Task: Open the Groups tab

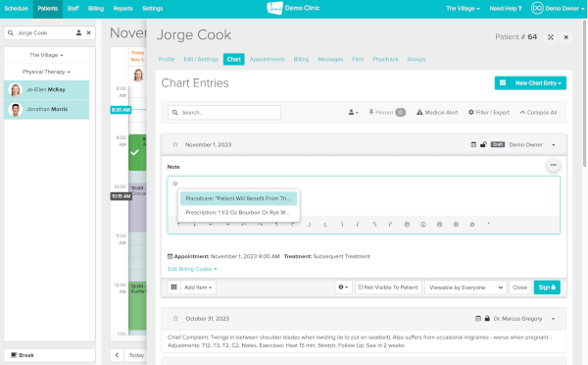Action: 416,59
